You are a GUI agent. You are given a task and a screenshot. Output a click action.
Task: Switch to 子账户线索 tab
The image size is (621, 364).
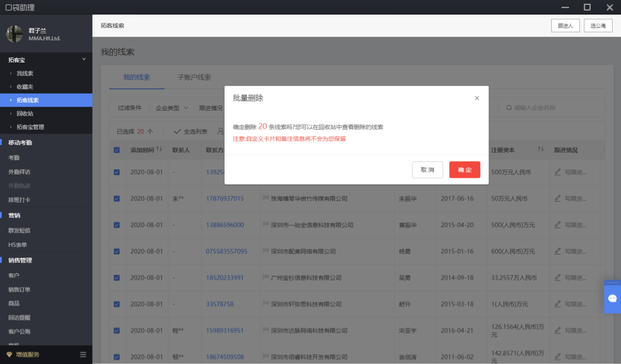tap(194, 77)
